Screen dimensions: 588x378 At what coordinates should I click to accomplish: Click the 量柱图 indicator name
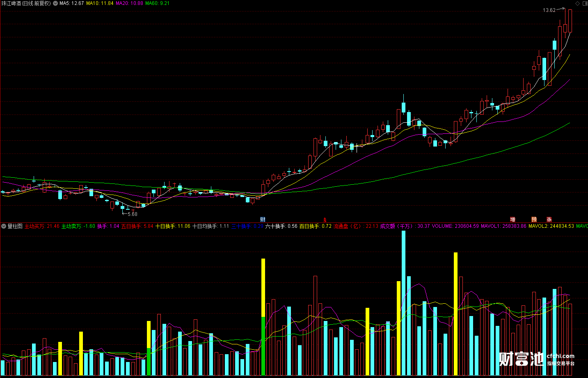(x=15, y=226)
